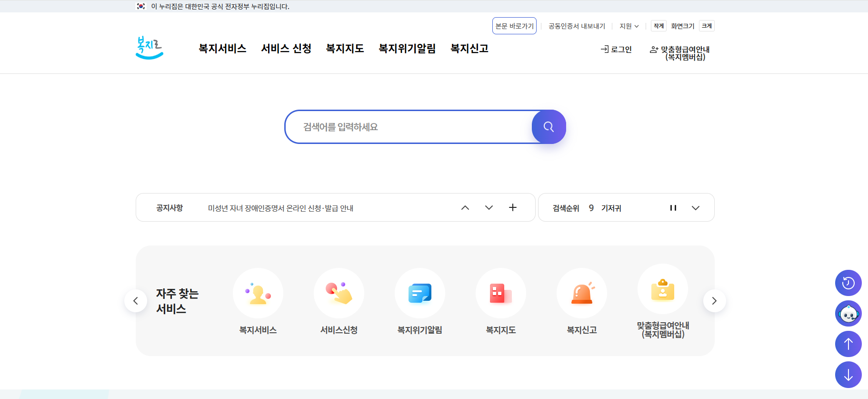Open the 복지위기알림 chat bubble icon
Screen dimensions: 868x399
420,293
